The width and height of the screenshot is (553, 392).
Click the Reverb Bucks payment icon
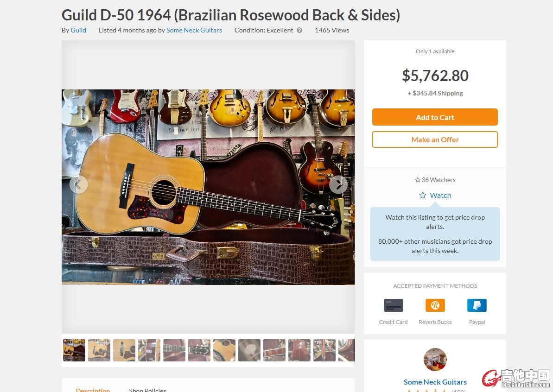click(x=435, y=305)
